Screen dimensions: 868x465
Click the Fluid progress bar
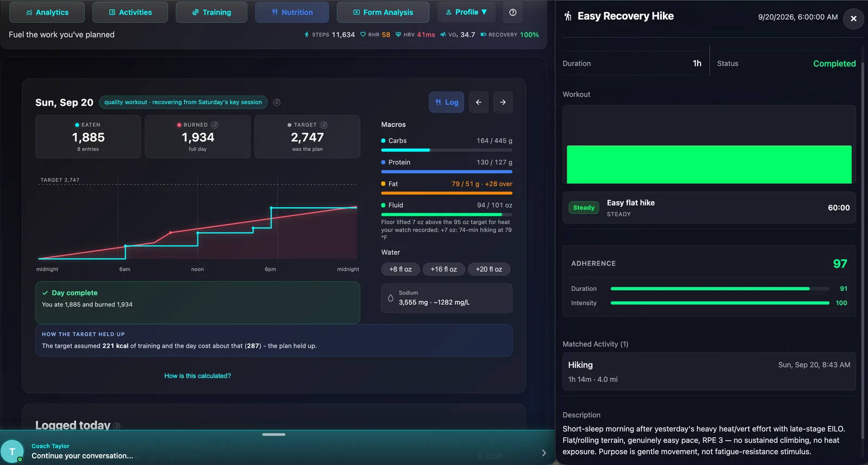pyautogui.click(x=446, y=214)
